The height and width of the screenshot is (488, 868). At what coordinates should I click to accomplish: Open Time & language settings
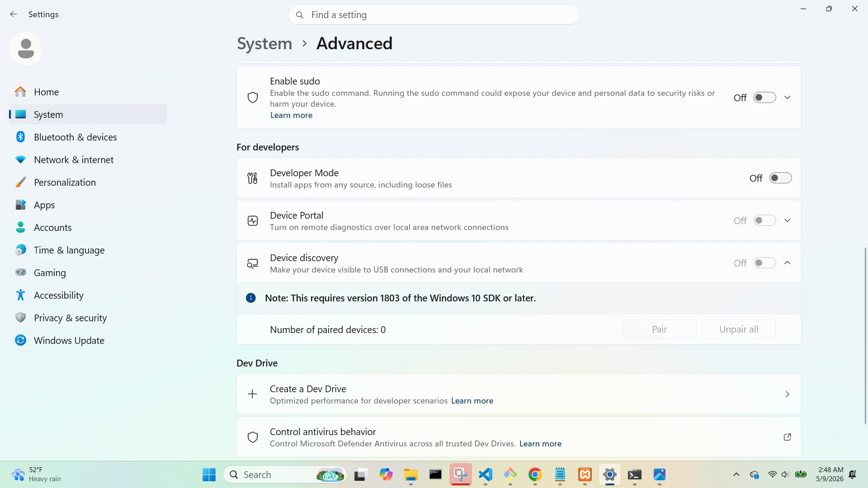point(88,250)
